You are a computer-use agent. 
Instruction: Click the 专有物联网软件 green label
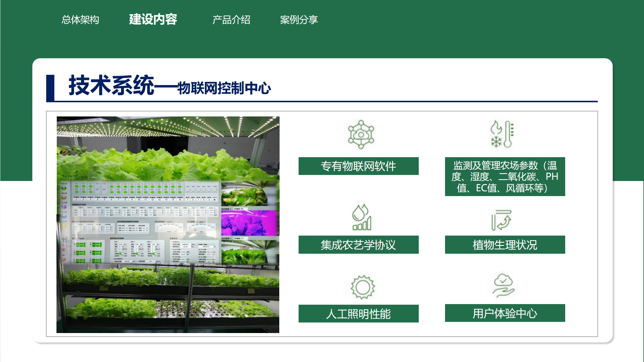(x=358, y=166)
